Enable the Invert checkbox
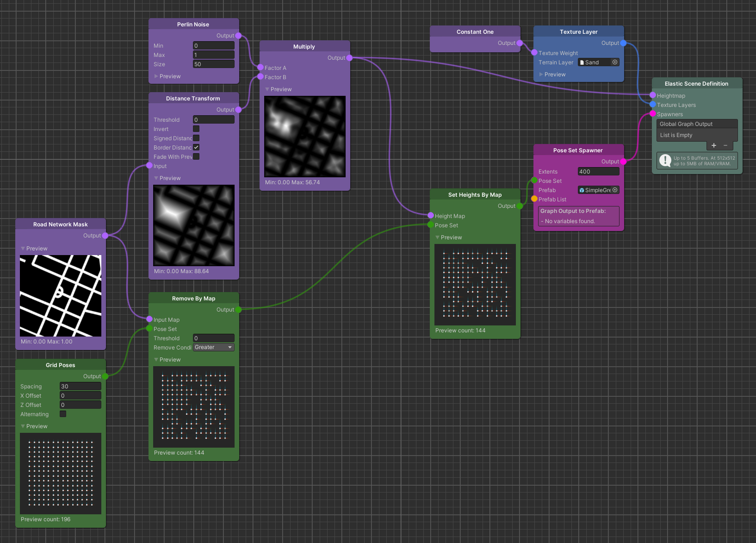The image size is (756, 543). pos(196,129)
